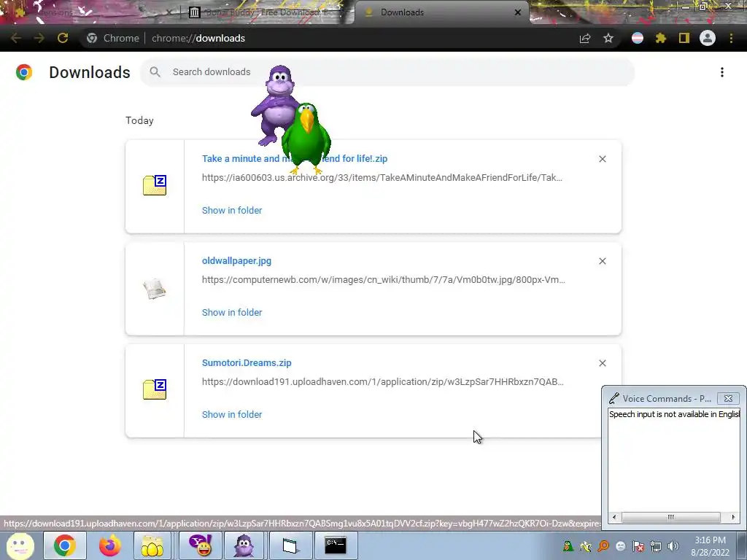The width and height of the screenshot is (747, 560).
Task: Click the zip icon of the archive.org download
Action: (x=155, y=185)
